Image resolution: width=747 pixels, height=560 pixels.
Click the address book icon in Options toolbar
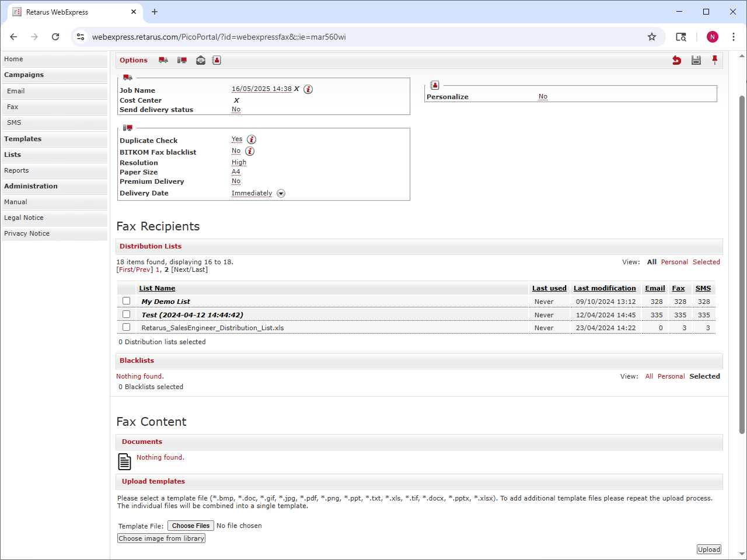(217, 60)
